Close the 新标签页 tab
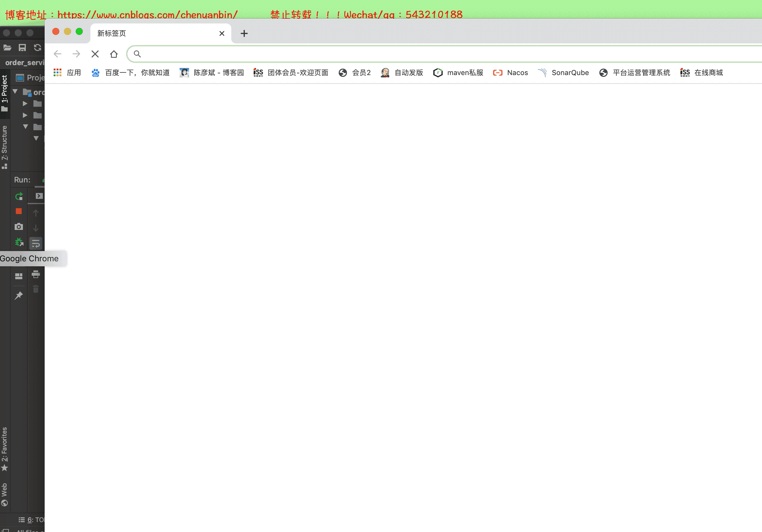762x532 pixels. tap(222, 33)
